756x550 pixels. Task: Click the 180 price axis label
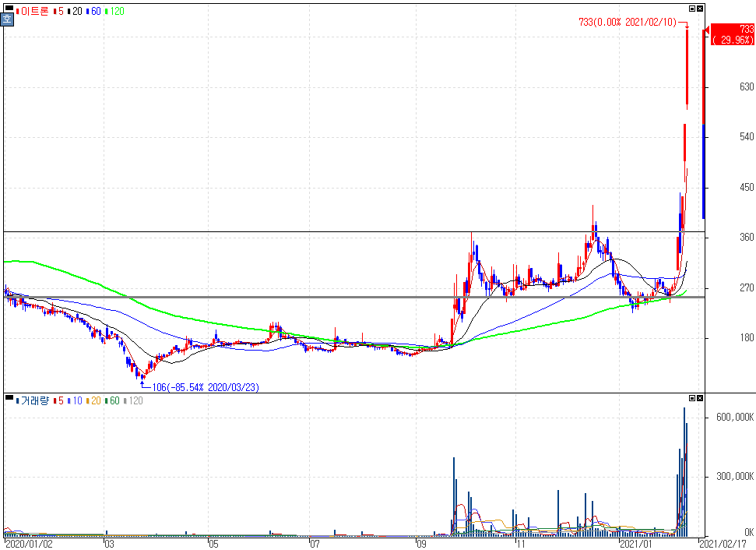(x=747, y=338)
